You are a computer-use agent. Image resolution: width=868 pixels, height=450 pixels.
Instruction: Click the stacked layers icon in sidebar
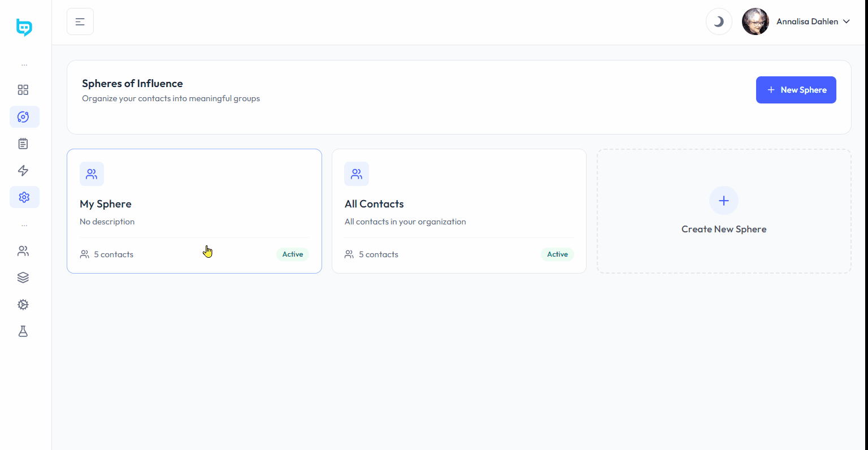point(23,278)
